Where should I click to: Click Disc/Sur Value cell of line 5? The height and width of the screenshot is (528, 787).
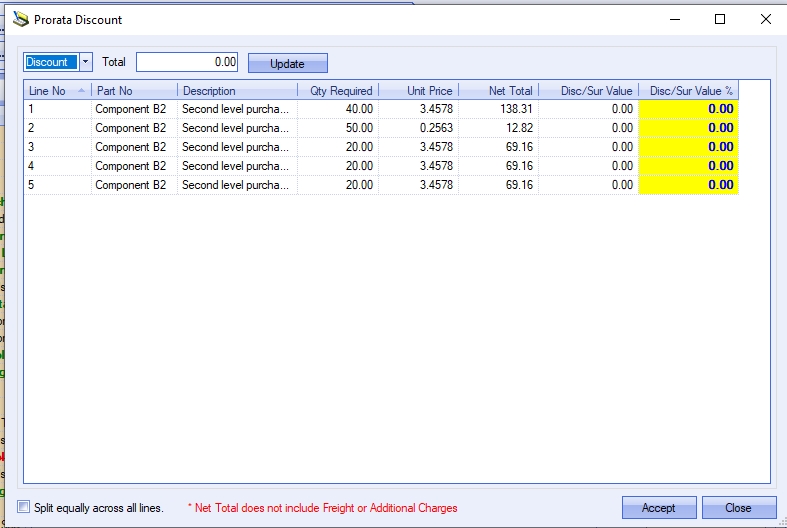pyautogui.click(x=588, y=185)
